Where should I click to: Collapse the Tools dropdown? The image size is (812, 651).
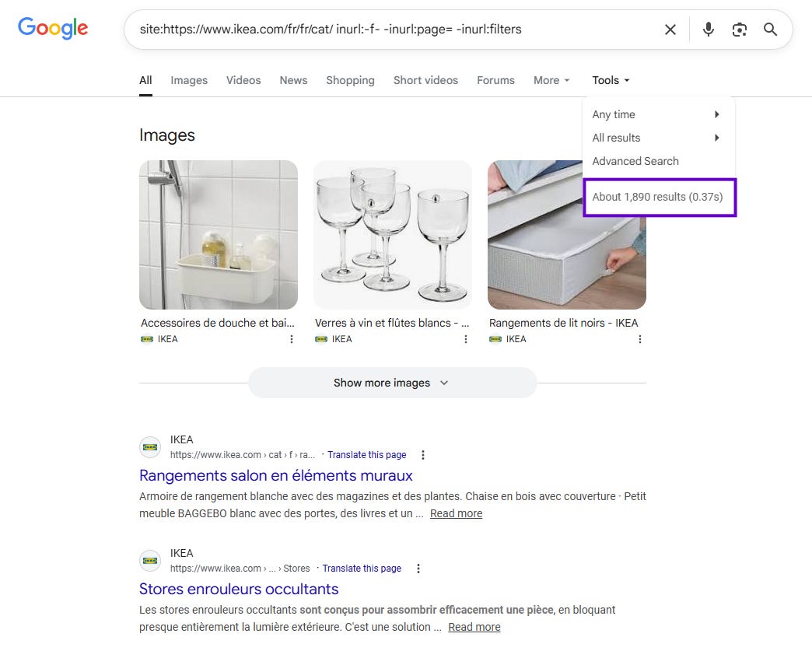pyautogui.click(x=611, y=80)
